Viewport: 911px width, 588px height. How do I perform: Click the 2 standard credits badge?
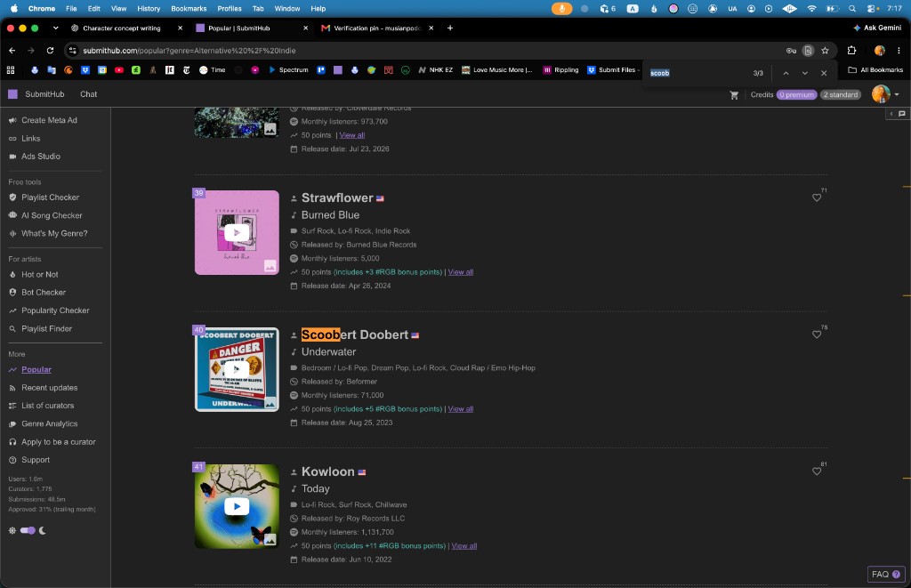(x=840, y=94)
